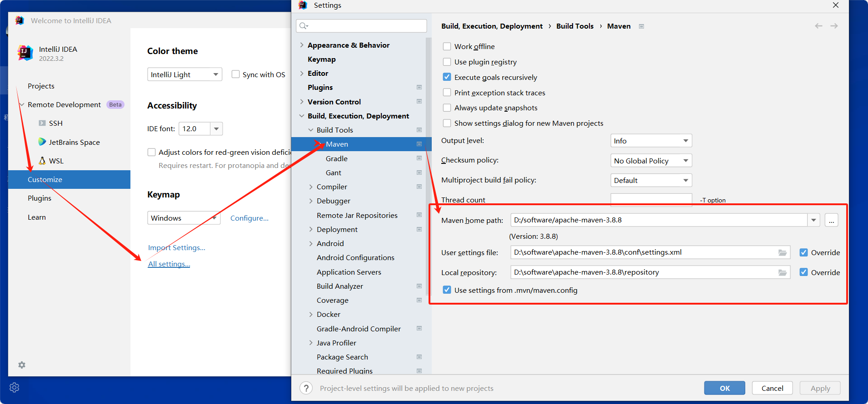Open the Maven home path dropdown arrow
Screen dimensions: 868x404
(x=813, y=220)
